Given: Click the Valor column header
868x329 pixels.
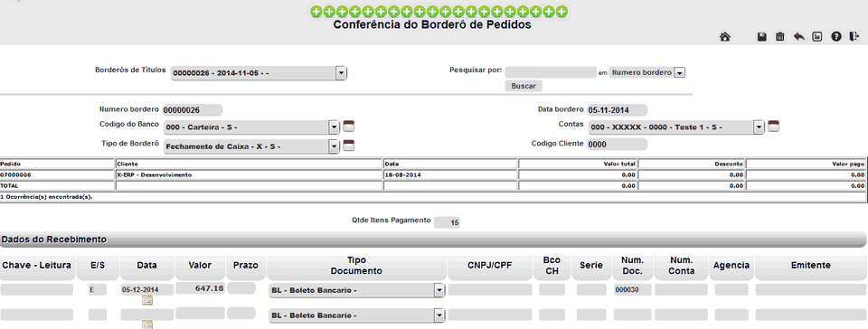Looking at the screenshot, I should pos(200,266).
